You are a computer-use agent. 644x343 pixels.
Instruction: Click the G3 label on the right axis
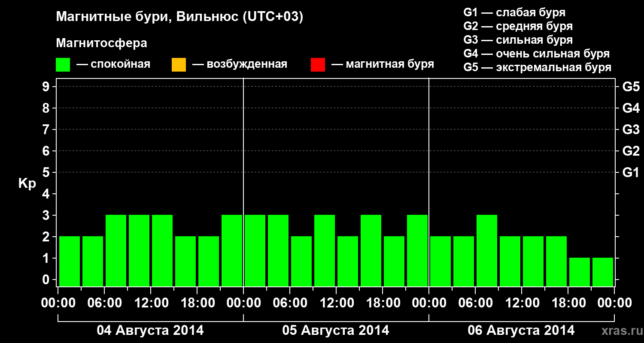click(631, 129)
